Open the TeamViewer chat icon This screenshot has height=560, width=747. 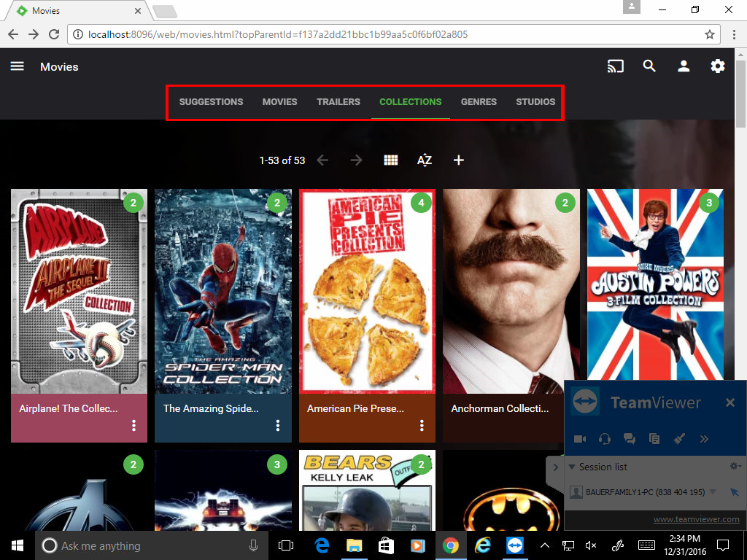pos(630,438)
